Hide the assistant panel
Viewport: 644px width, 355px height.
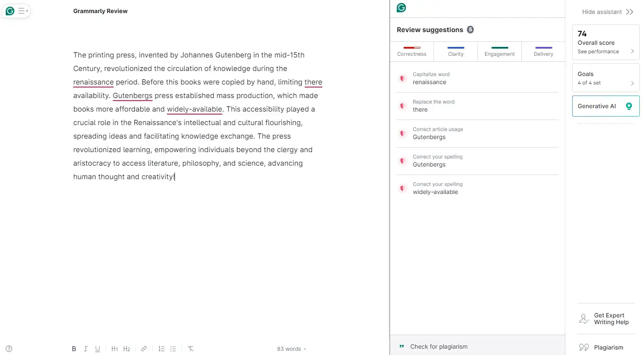(607, 12)
